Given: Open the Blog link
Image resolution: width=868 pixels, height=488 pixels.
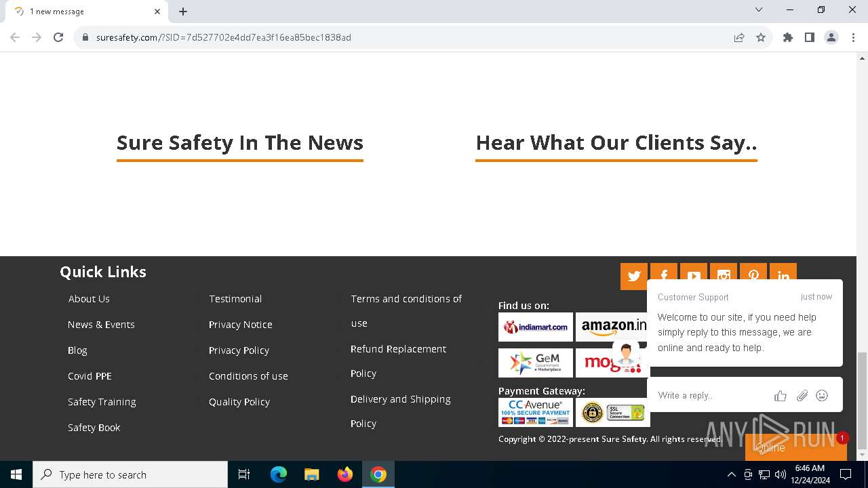Looking at the screenshot, I should coord(77,350).
